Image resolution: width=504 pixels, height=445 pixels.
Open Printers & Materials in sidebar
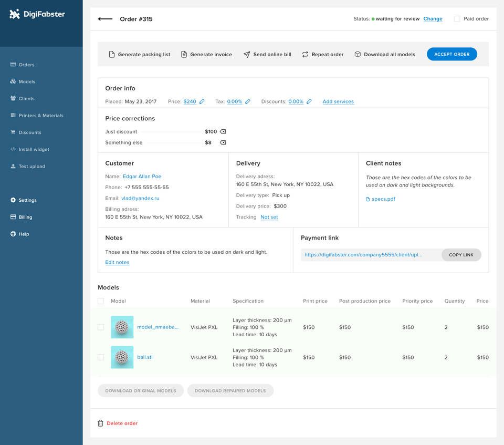coord(40,116)
